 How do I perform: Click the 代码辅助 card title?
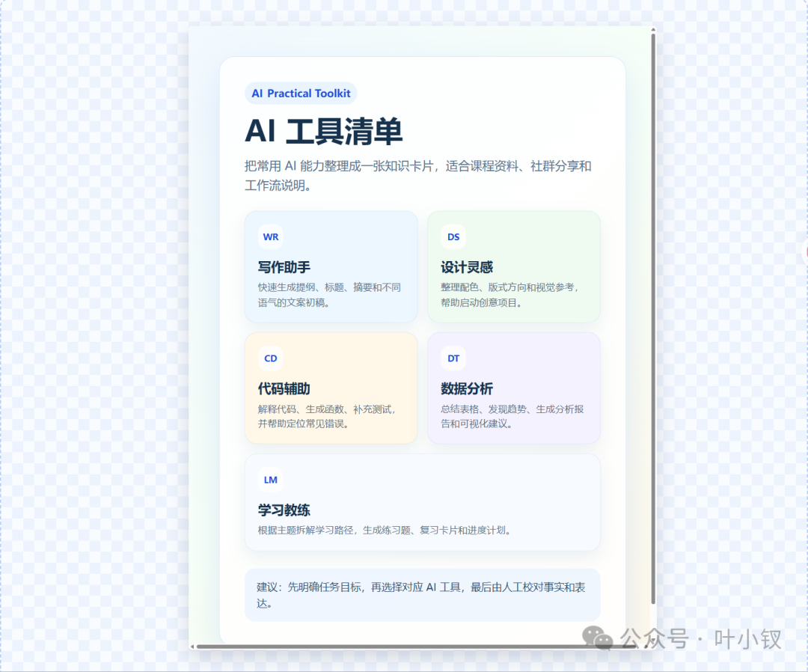tap(284, 388)
